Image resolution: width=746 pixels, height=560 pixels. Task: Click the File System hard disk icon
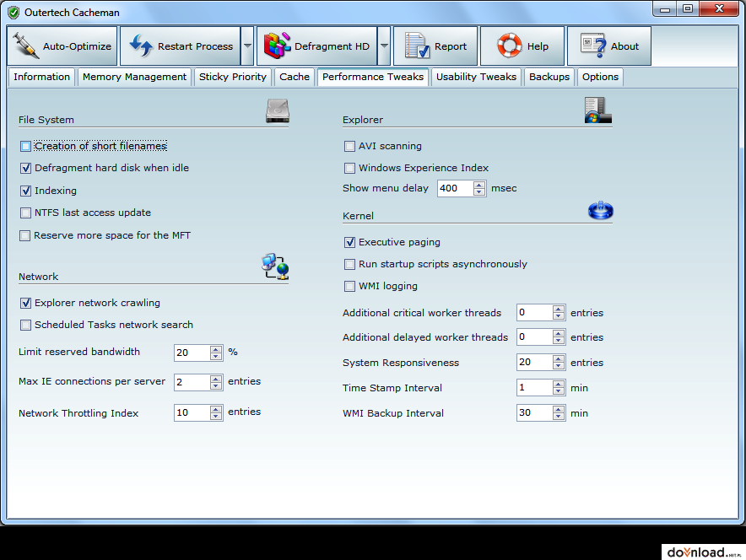[x=278, y=110]
